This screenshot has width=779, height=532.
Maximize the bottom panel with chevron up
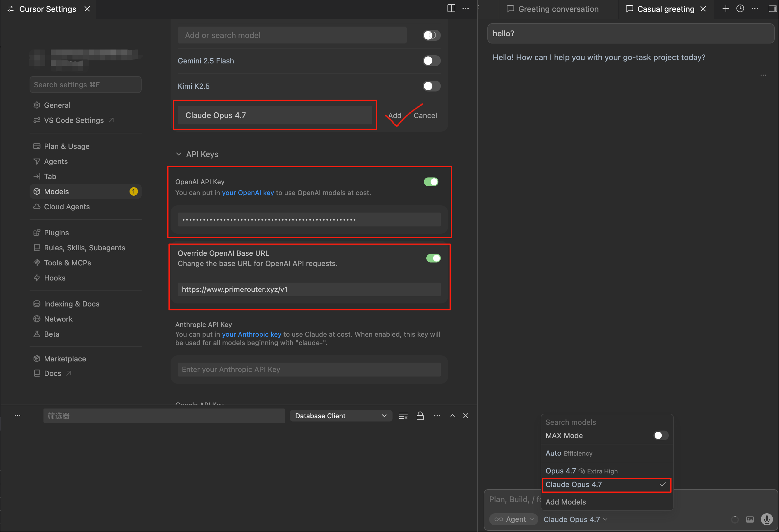pos(453,416)
